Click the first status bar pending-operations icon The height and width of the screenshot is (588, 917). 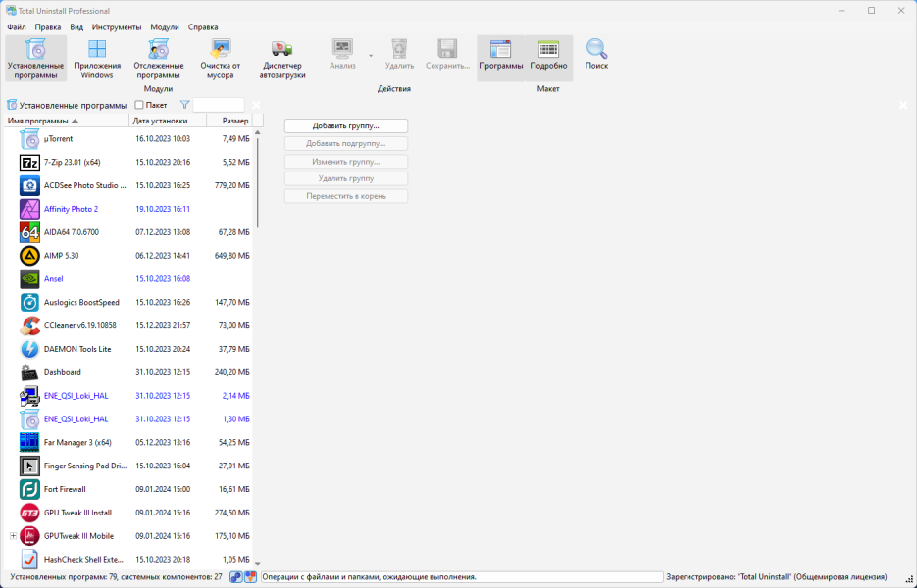(235, 577)
